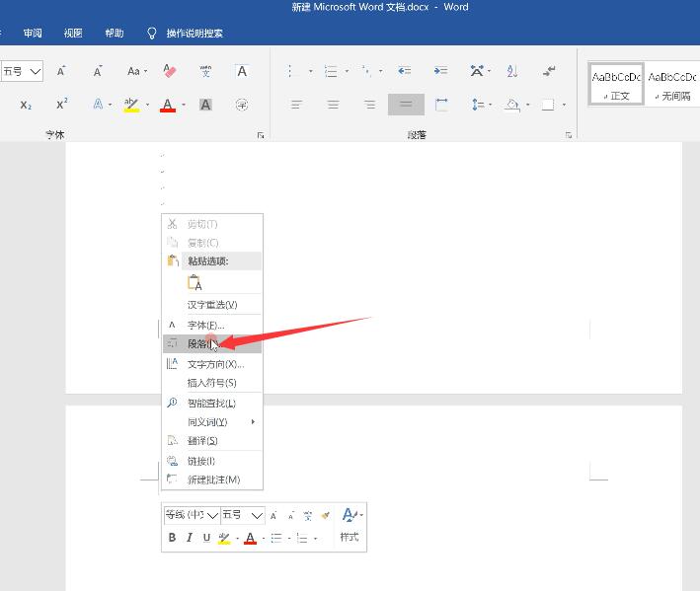
Task: Apply superscript formatting
Action: pyautogui.click(x=62, y=104)
